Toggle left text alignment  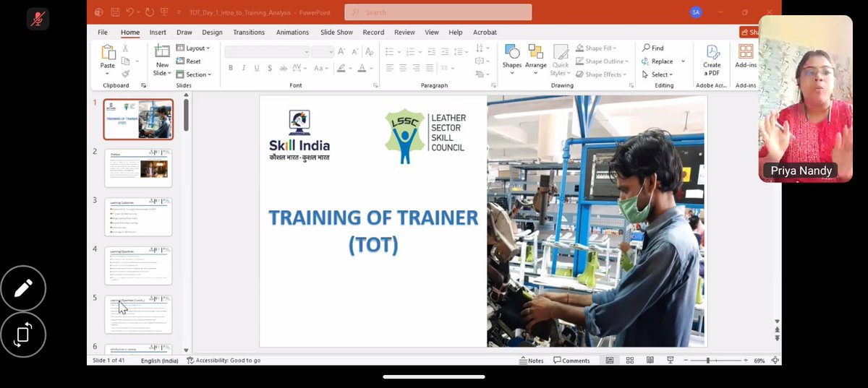[390, 68]
